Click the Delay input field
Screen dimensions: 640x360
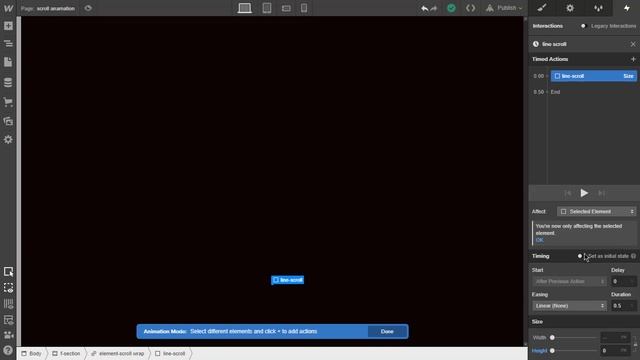click(x=623, y=281)
